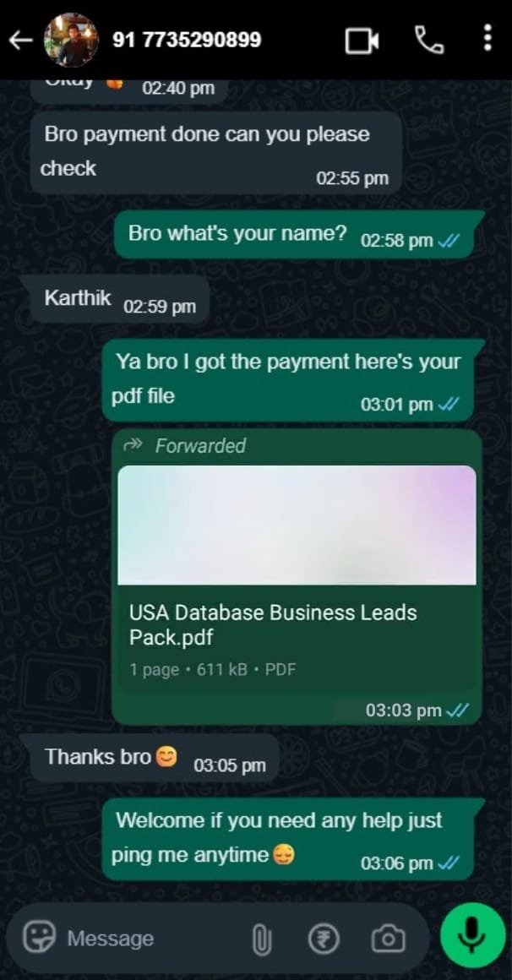Start a voice call with phone icon
The image size is (512, 980).
[x=429, y=41]
